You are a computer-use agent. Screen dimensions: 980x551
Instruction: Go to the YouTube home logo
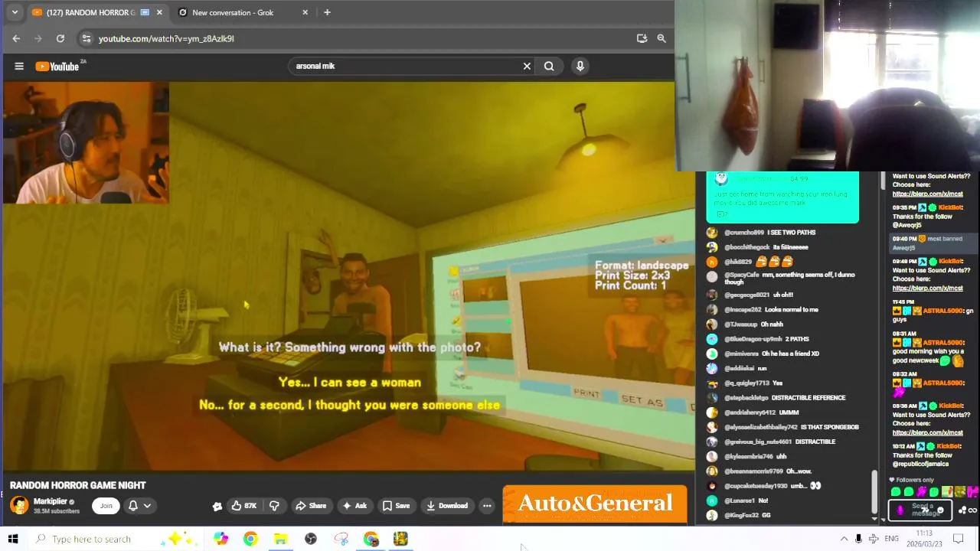tap(57, 66)
